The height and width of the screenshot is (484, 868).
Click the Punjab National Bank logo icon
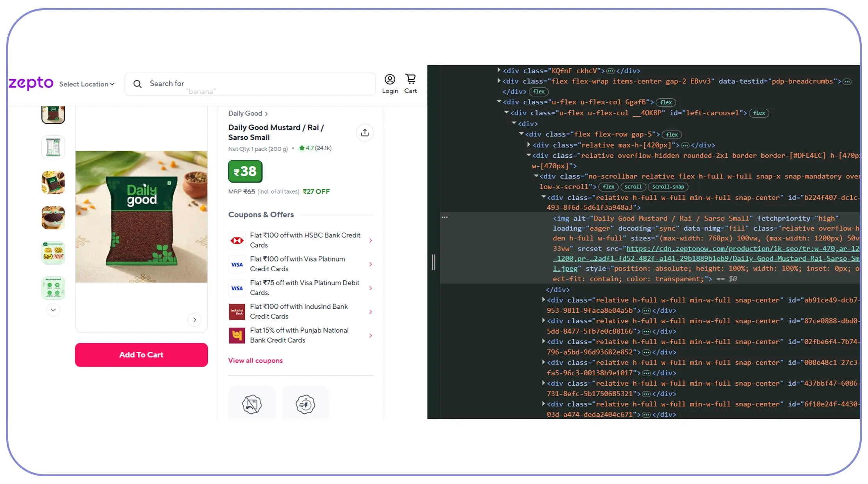click(237, 336)
